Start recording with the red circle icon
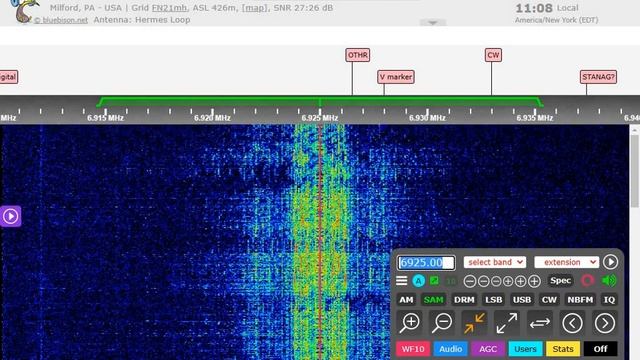This screenshot has width=640, height=360. pyautogui.click(x=587, y=280)
